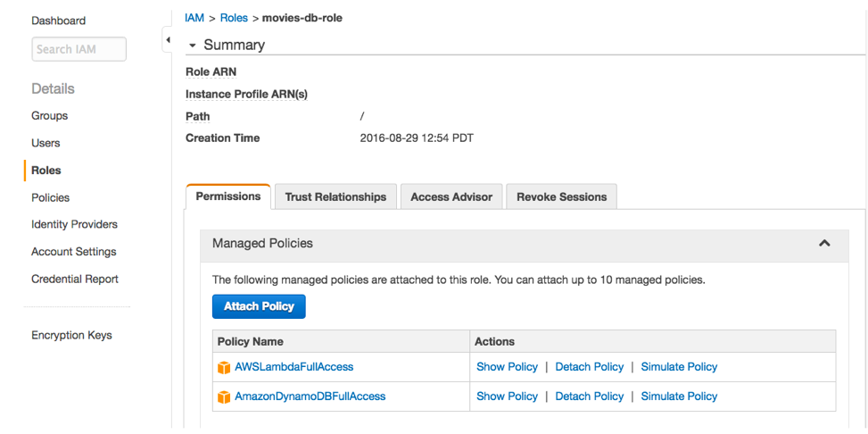Open the AWSLambdaFullAccess policy link

tap(294, 367)
